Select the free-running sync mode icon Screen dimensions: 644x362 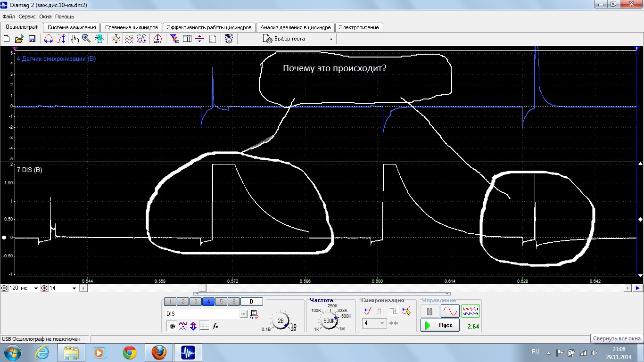(368, 311)
